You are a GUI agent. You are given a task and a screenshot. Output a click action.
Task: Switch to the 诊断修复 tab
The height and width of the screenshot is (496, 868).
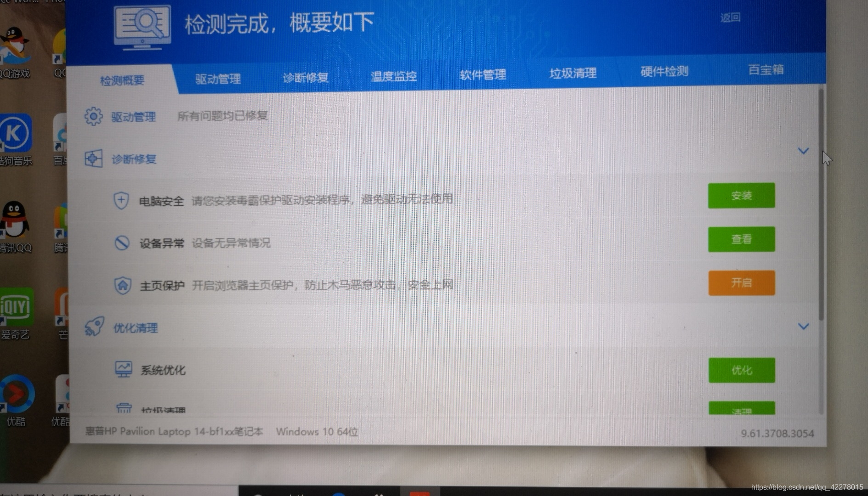pos(306,78)
